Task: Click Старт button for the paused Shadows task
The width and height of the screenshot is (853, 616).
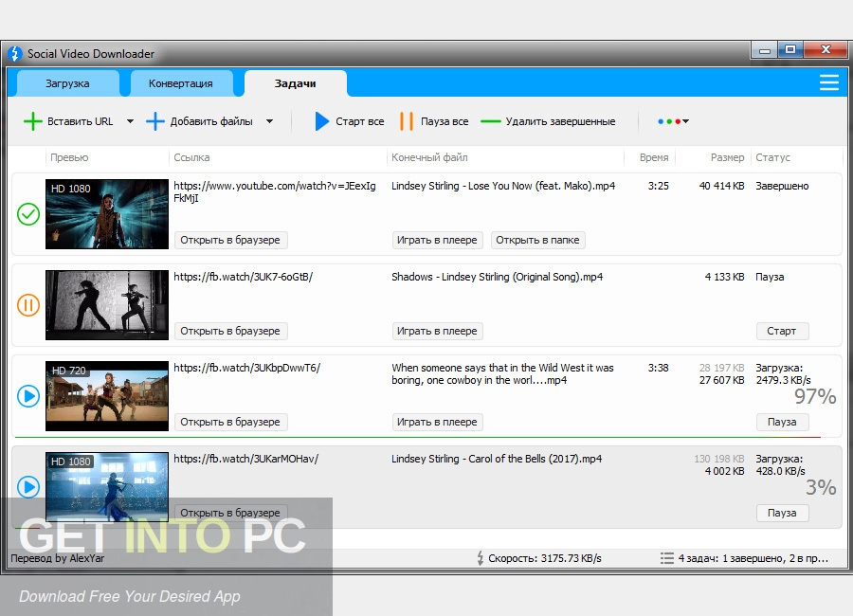Action: tap(782, 331)
